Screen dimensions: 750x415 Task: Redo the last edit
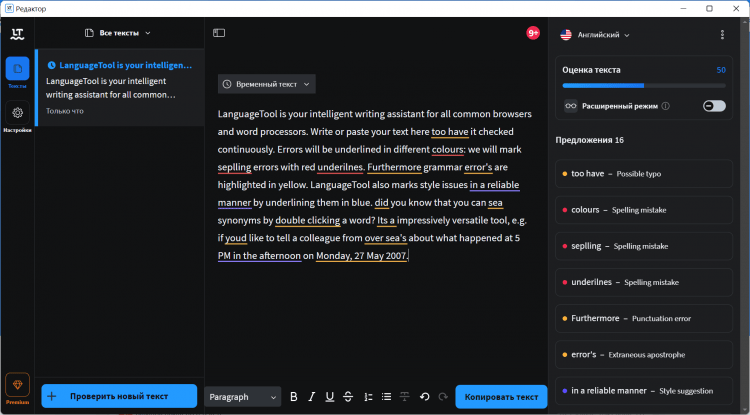pos(443,397)
